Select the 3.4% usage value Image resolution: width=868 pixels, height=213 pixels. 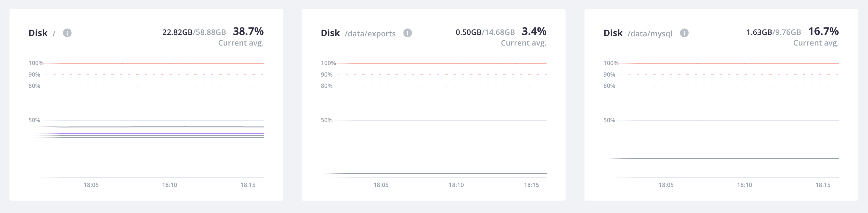tap(534, 31)
